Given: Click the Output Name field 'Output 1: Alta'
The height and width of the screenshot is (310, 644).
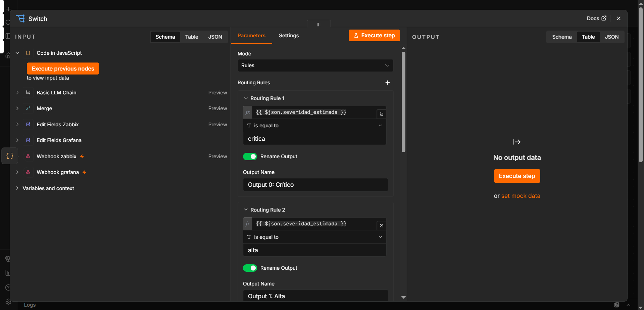Looking at the screenshot, I should 315,296.
